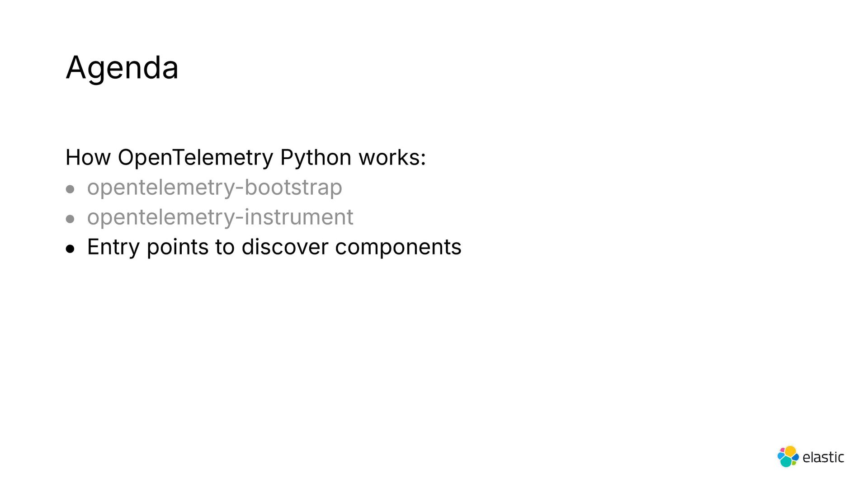The width and height of the screenshot is (868, 488).
Task: Click the bullet dot before opentelemetry-bootstrap
Action: click(x=70, y=189)
